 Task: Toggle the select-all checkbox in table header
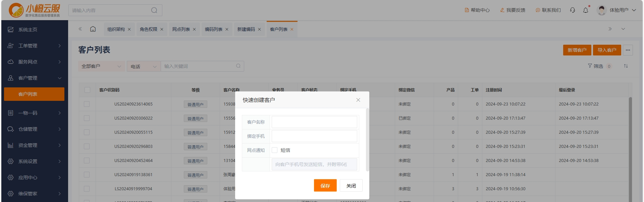pyautogui.click(x=87, y=90)
